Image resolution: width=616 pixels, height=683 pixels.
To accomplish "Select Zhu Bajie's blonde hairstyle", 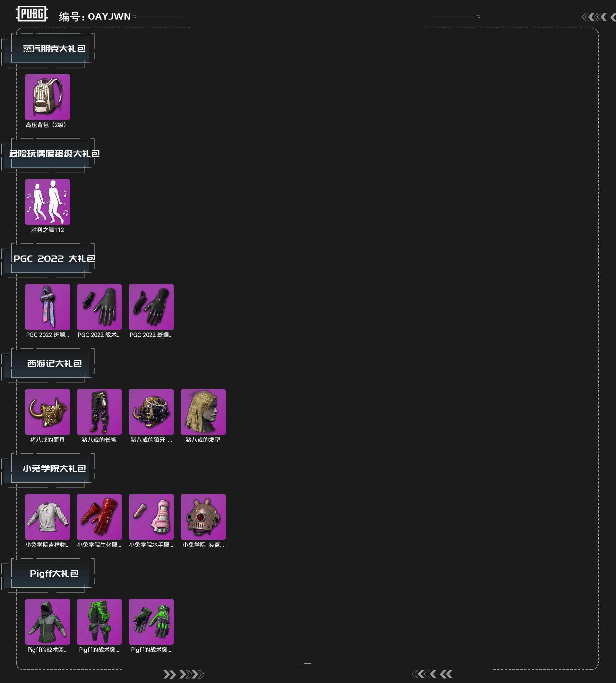I will (203, 412).
